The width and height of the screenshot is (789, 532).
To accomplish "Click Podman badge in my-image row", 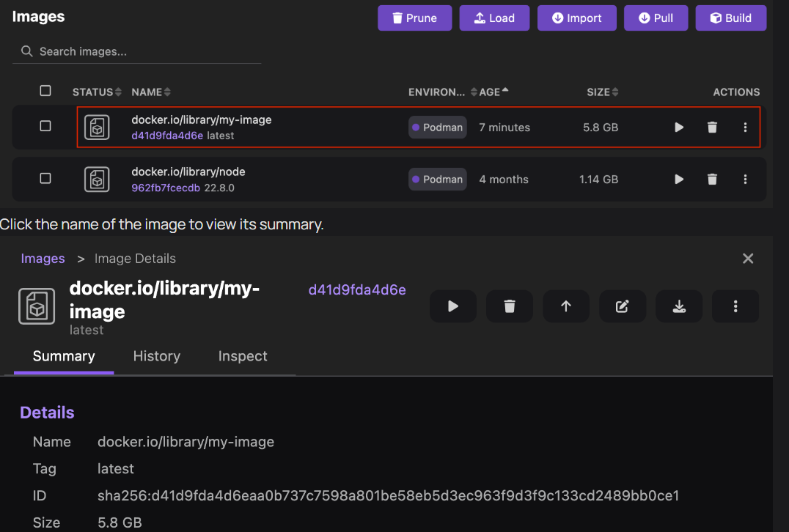I will [437, 128].
